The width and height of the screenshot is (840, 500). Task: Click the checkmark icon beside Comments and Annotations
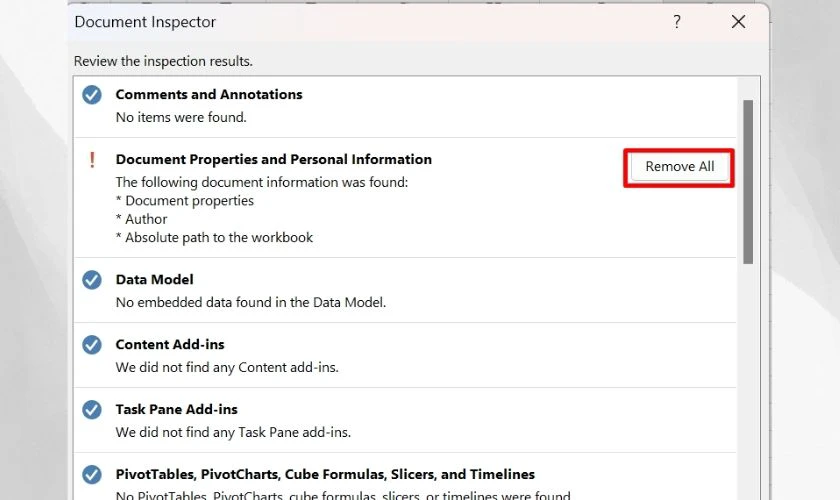pos(92,95)
